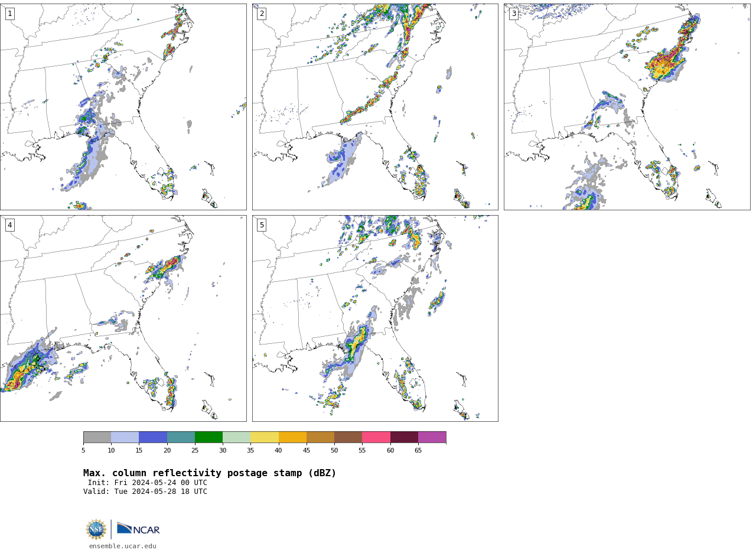The width and height of the screenshot is (756, 553).
Task: Click the Valid: Tue 2024-05-28 18 UTC text
Action: 145,492
